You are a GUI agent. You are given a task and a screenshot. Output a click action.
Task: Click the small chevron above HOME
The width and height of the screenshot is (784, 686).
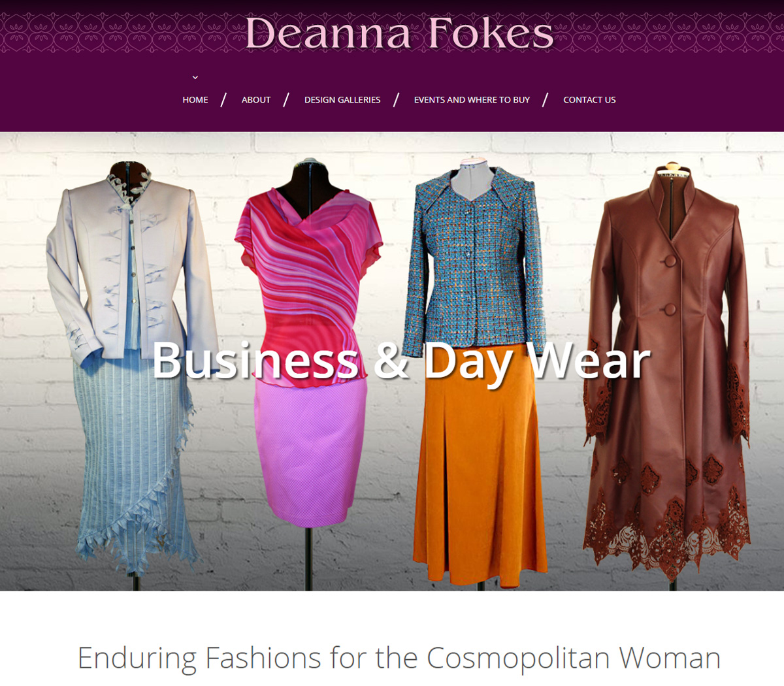[195, 78]
